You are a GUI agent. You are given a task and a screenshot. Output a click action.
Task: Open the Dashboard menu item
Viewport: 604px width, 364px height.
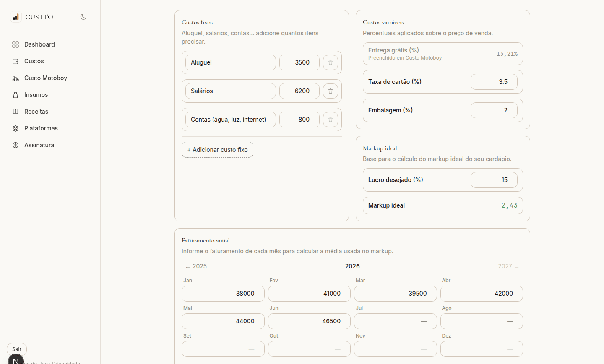[50, 44]
